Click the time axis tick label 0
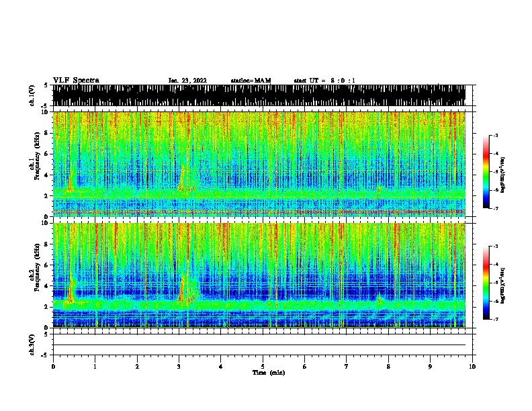This screenshot has width=532, height=411. [x=53, y=367]
